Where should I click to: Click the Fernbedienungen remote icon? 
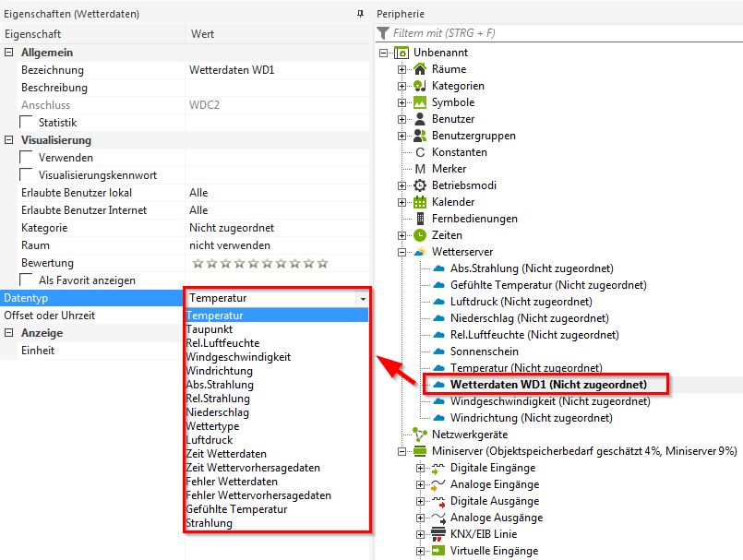(420, 219)
